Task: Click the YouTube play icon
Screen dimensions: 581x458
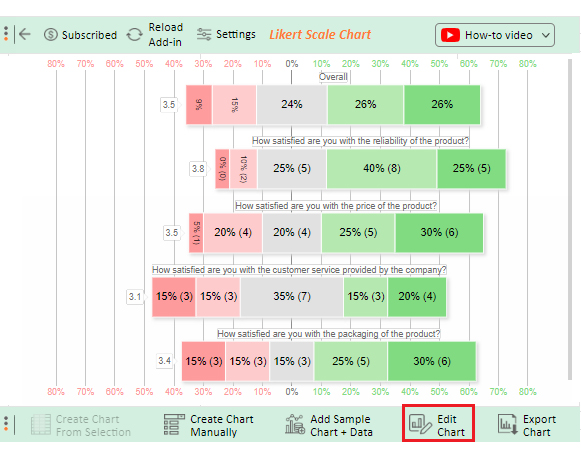Action: [450, 35]
